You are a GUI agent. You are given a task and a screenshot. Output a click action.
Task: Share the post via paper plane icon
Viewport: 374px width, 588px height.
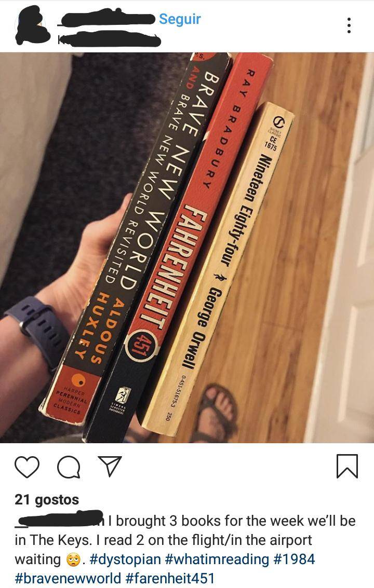[110, 466]
